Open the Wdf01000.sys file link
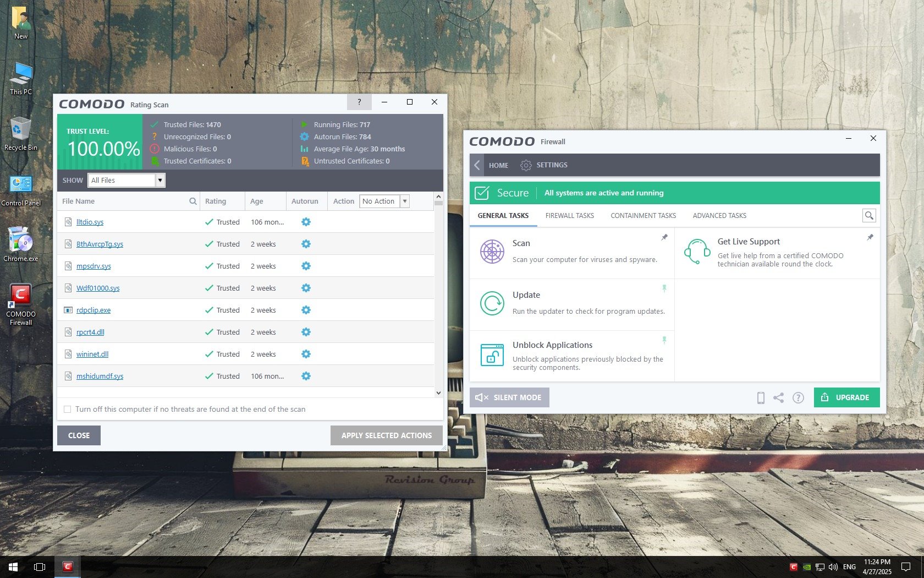The height and width of the screenshot is (578, 924). pyautogui.click(x=98, y=288)
